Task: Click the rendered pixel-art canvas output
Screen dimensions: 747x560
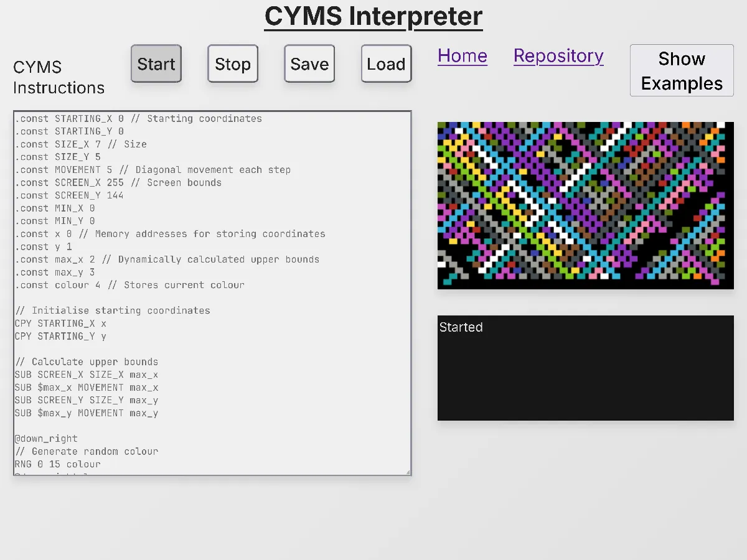Action: click(585, 205)
